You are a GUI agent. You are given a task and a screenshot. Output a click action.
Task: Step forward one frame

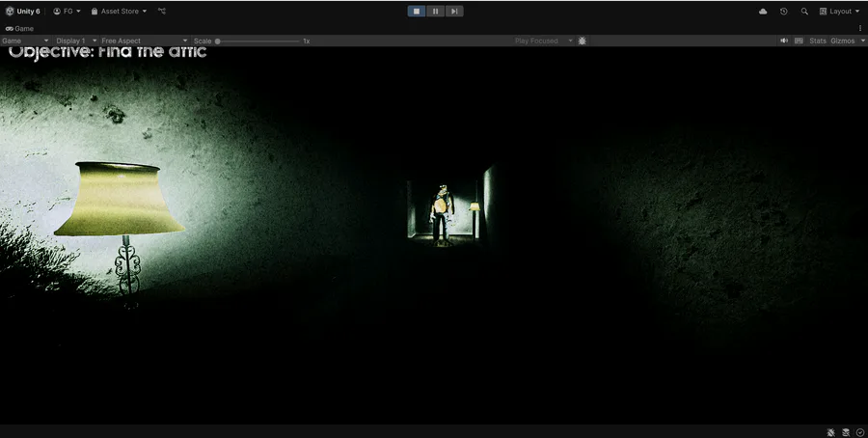point(454,11)
